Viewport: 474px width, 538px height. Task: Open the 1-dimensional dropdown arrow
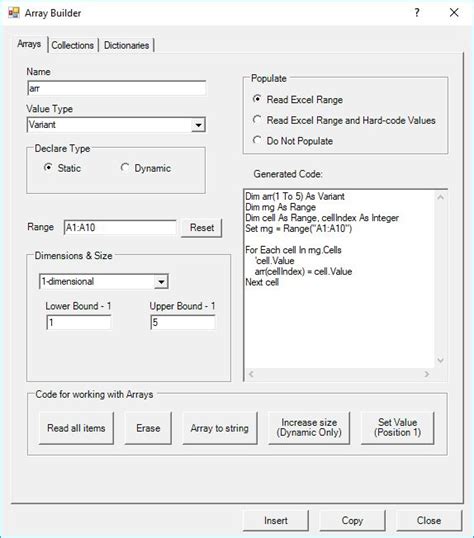(161, 282)
